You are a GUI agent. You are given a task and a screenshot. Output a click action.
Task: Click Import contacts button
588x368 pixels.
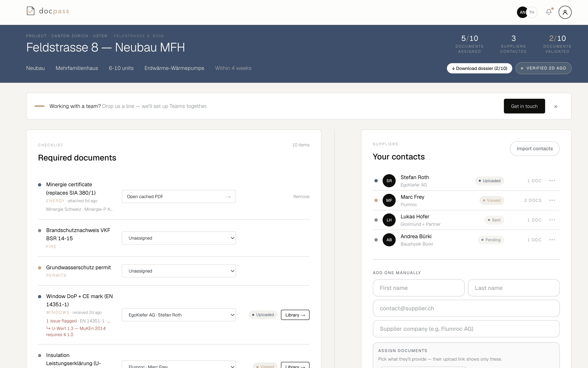point(535,149)
